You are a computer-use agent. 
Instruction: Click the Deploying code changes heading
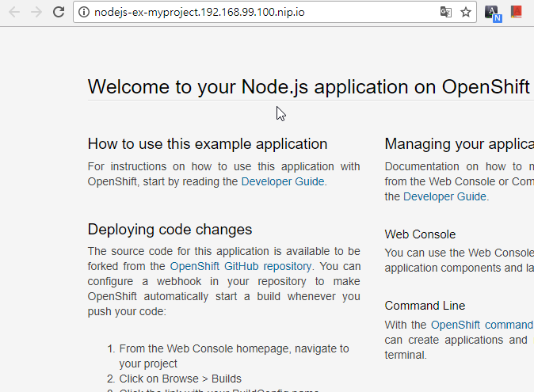(170, 230)
